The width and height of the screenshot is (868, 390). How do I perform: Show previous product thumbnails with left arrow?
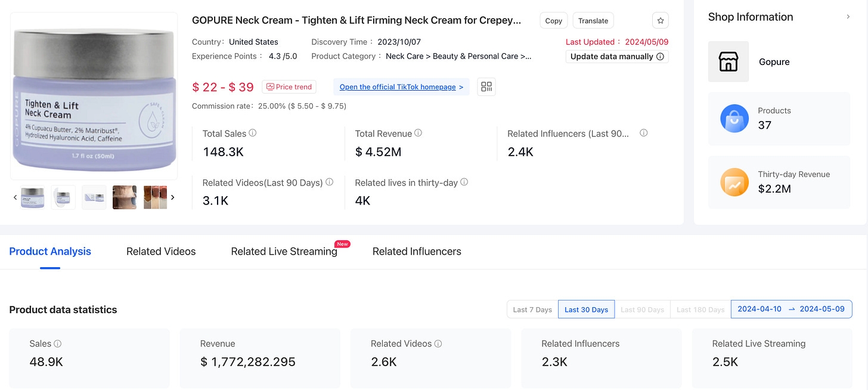15,197
